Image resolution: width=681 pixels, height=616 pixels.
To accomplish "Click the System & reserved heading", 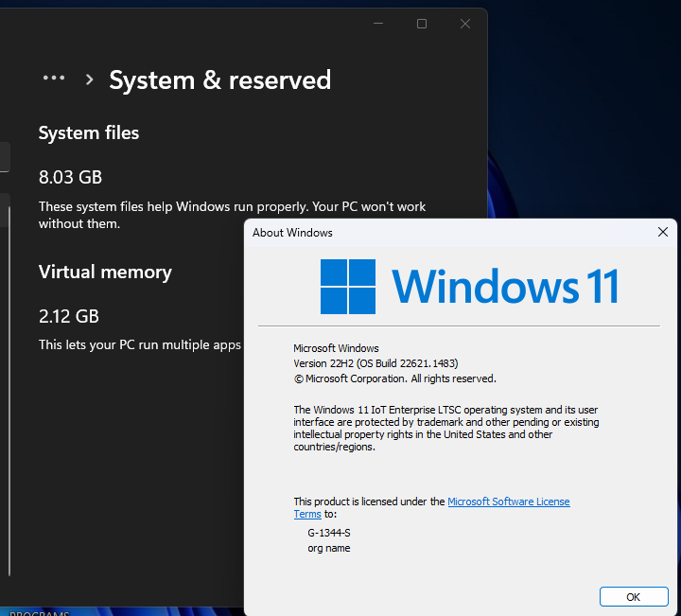I will [220, 80].
